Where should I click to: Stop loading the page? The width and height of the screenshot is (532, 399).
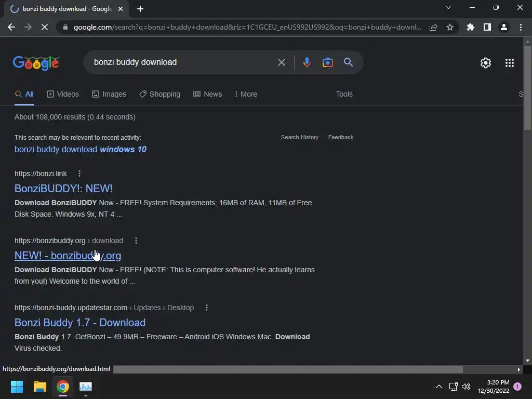tap(45, 27)
